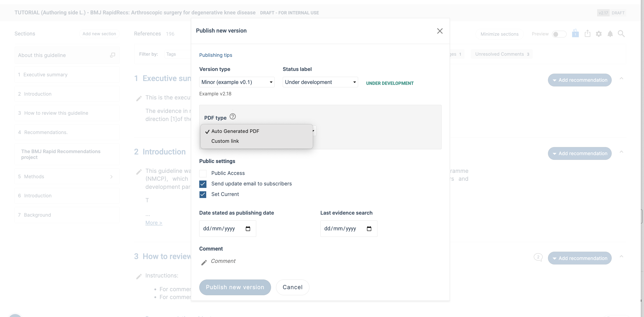The width and height of the screenshot is (644, 317).
Task: Edit Instructions text pencil icon
Action: coord(139,276)
